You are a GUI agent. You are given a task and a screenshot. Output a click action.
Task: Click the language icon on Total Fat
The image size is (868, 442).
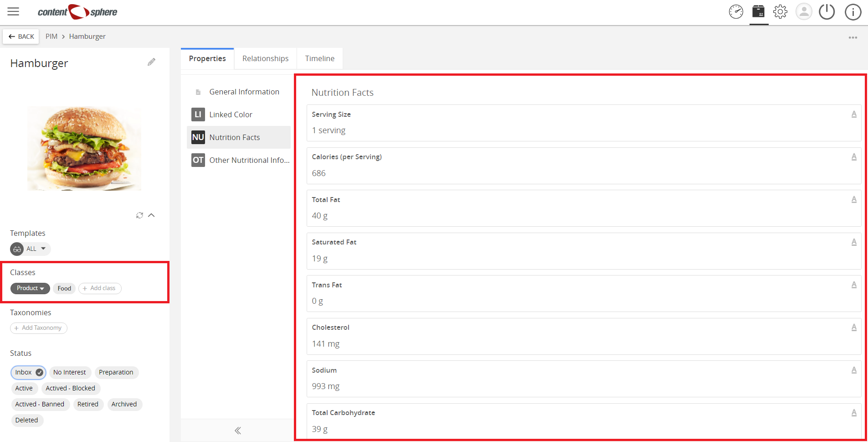point(854,199)
